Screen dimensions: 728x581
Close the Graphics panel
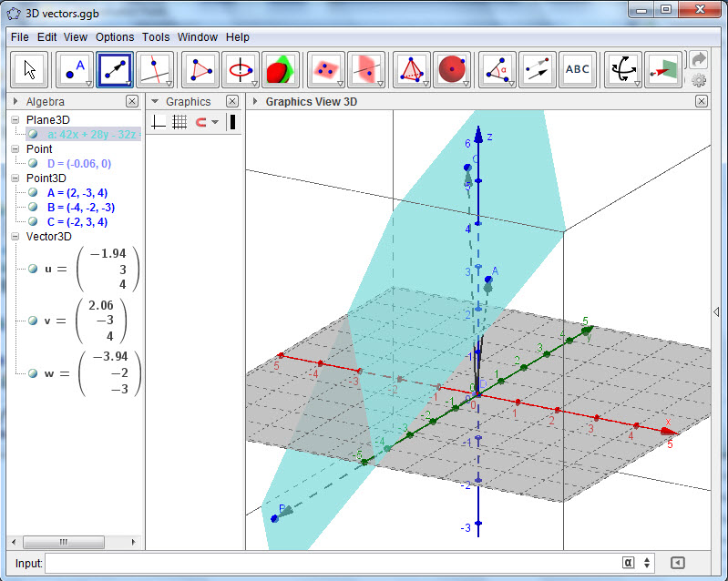coord(232,101)
